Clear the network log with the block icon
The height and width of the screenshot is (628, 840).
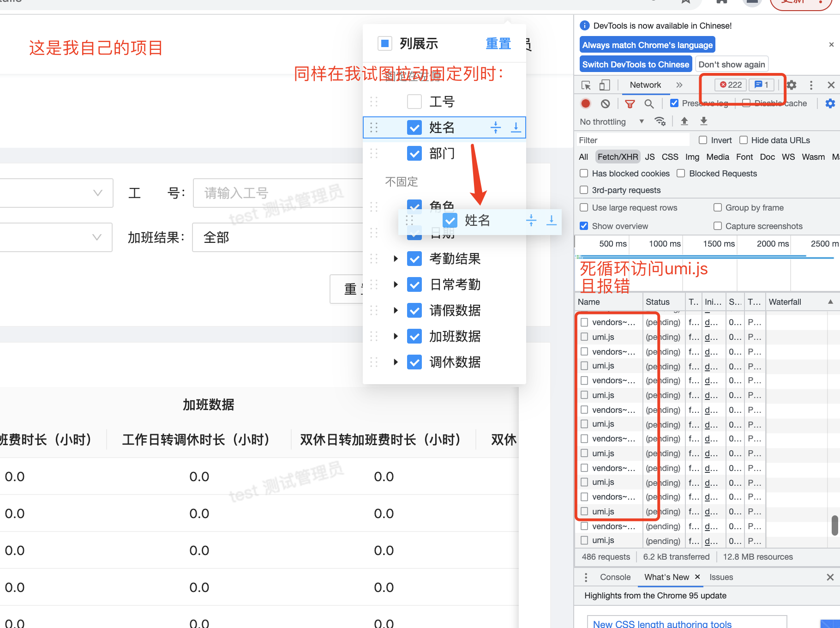point(606,103)
